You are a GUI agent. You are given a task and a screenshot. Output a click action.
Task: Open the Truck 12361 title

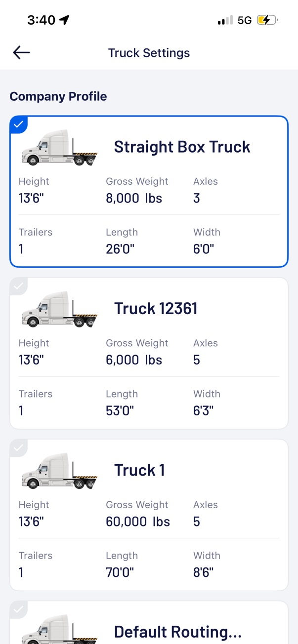point(156,308)
